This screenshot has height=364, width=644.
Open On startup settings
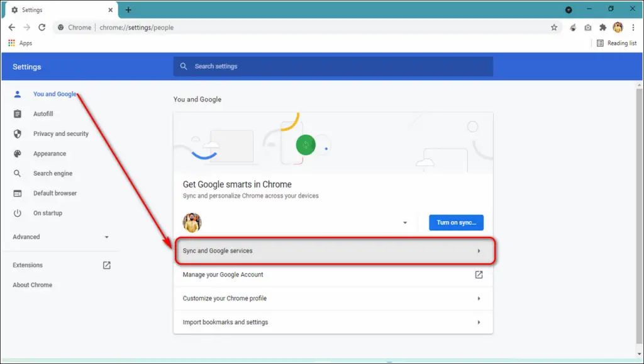[x=48, y=213]
